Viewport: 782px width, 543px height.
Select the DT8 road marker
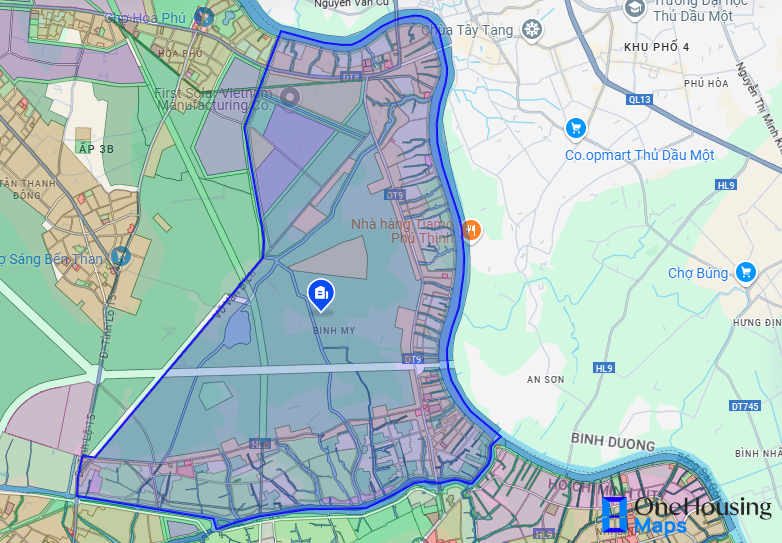click(350, 76)
